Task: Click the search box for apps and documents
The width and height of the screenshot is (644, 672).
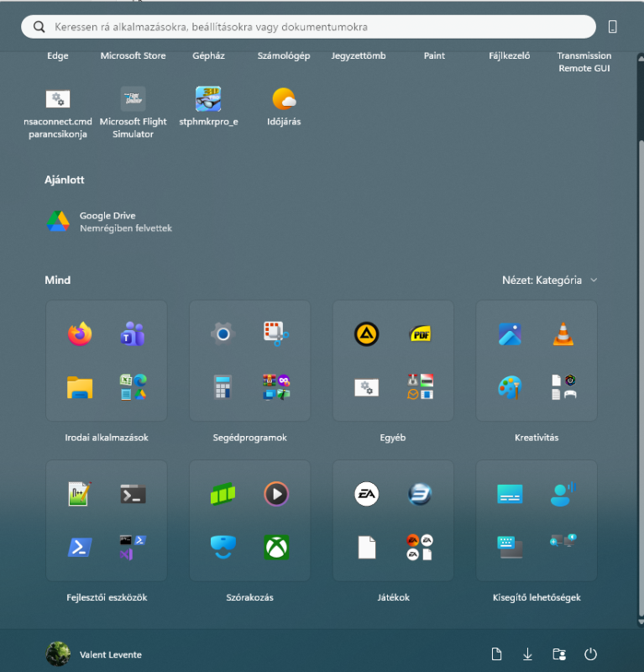Action: [308, 27]
